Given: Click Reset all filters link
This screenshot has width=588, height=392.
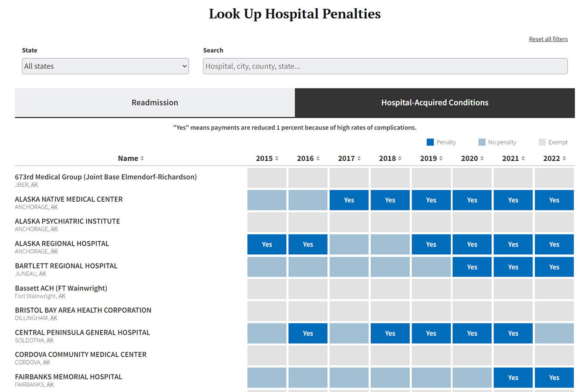Looking at the screenshot, I should tap(548, 39).
